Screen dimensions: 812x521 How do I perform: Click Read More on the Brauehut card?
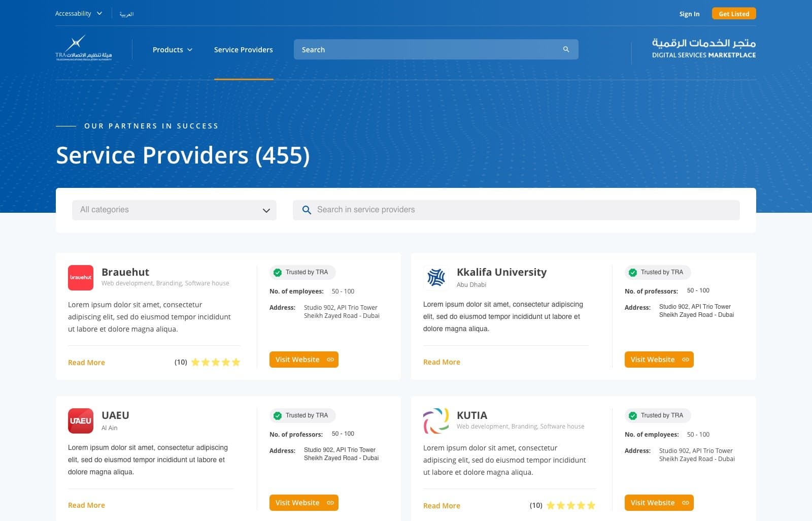pos(86,363)
